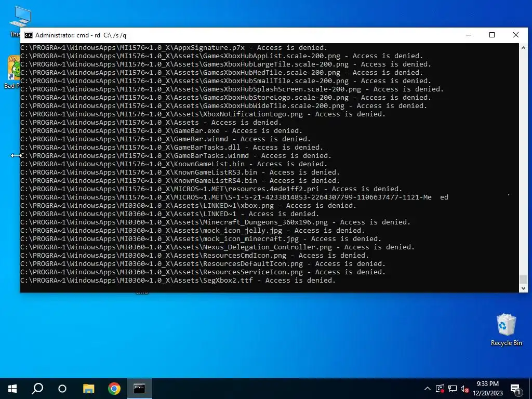
Task: Click the KnownGameListRS4.bin line
Action: point(180,180)
